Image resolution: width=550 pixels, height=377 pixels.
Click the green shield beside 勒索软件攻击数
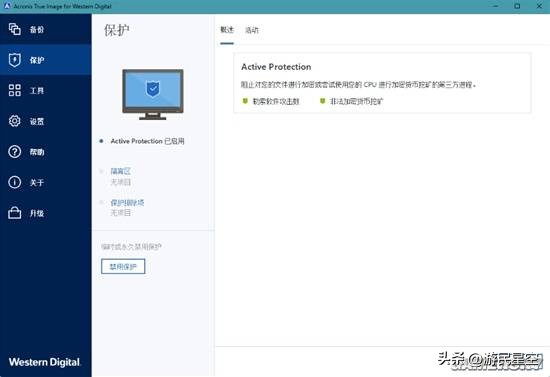click(x=245, y=101)
